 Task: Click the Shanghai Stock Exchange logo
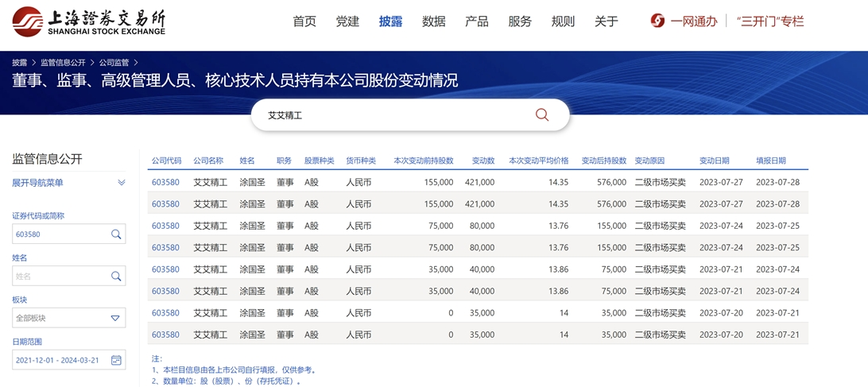(x=89, y=21)
